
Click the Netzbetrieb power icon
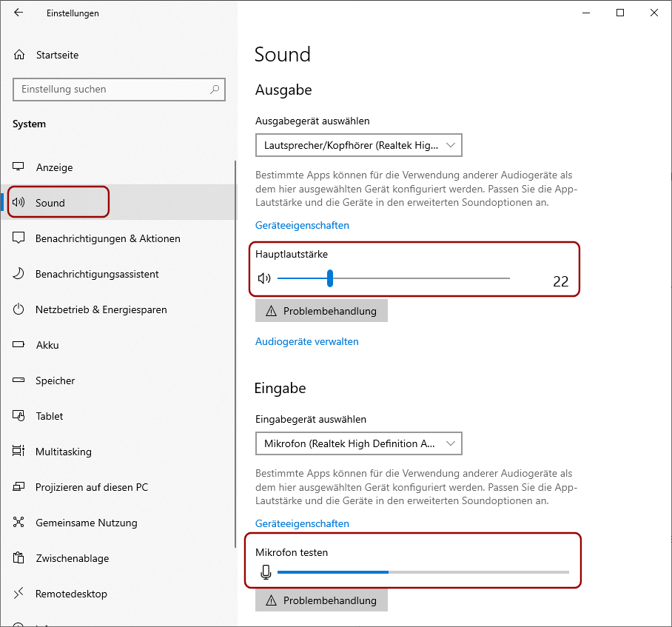click(x=19, y=309)
